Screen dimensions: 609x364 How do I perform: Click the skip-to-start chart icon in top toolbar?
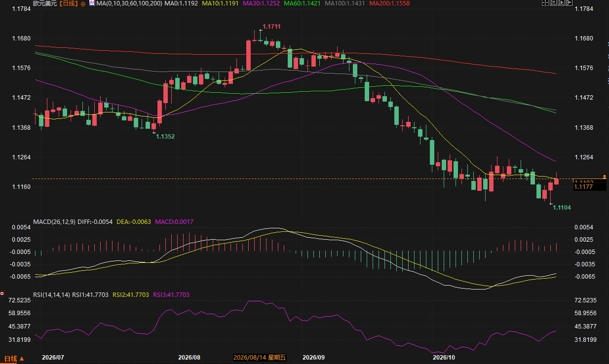[x=553, y=3]
